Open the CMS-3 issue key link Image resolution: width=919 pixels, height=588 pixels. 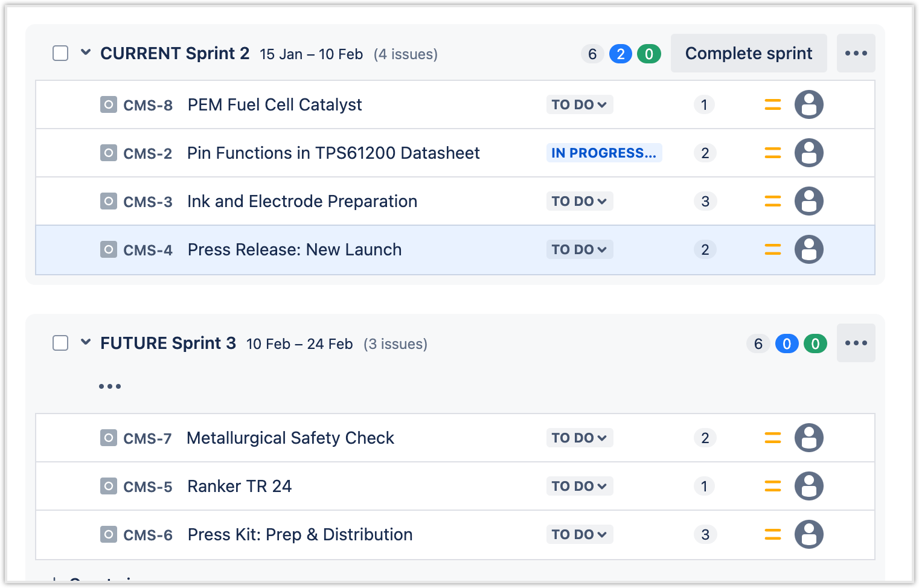147,202
